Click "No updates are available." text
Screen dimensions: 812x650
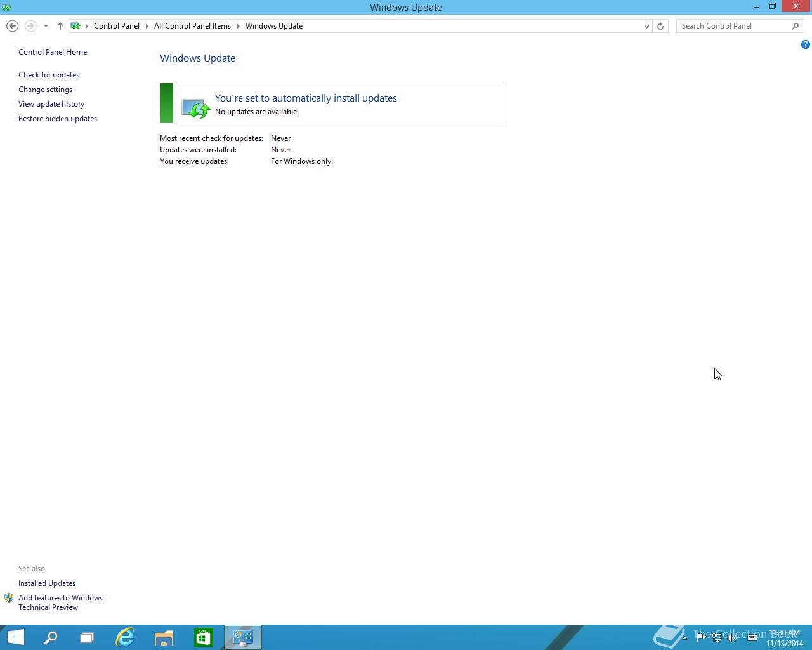pos(257,112)
